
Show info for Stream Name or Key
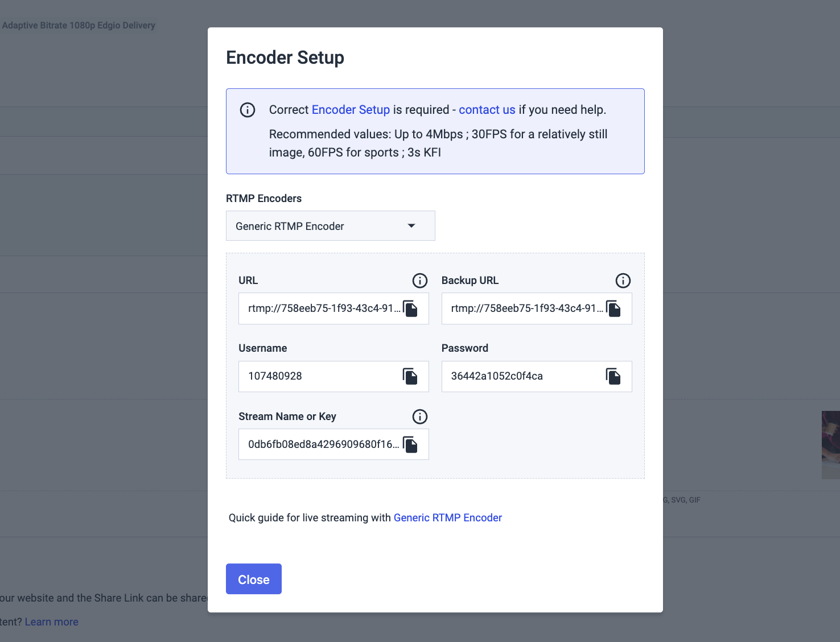point(420,417)
